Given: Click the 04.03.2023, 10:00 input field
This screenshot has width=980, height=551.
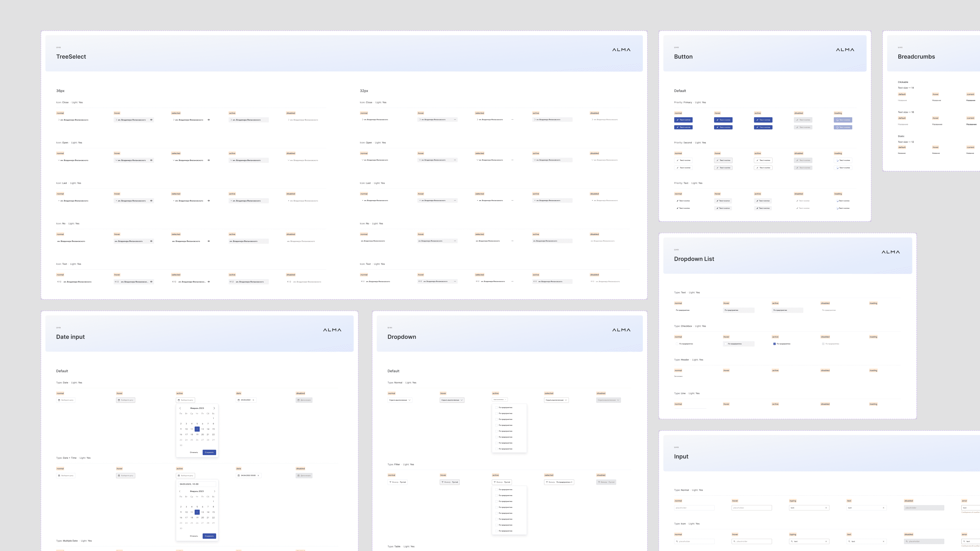Looking at the screenshot, I should [197, 484].
